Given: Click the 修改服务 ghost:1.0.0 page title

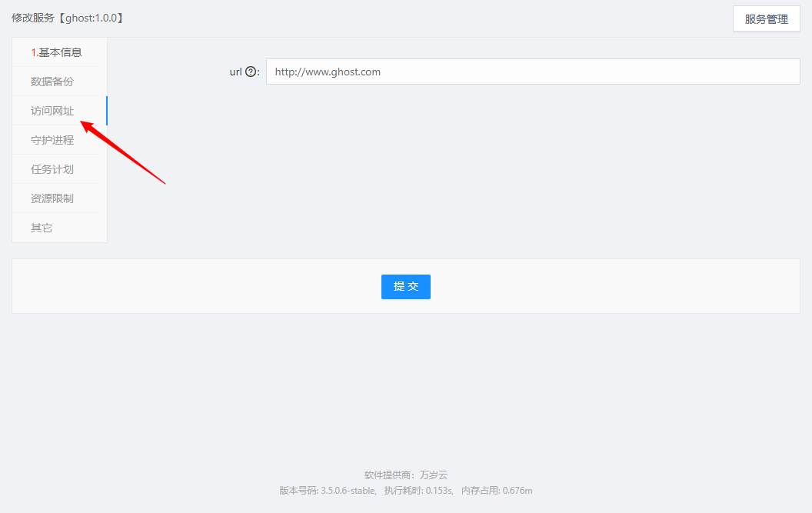Looking at the screenshot, I should [68, 18].
